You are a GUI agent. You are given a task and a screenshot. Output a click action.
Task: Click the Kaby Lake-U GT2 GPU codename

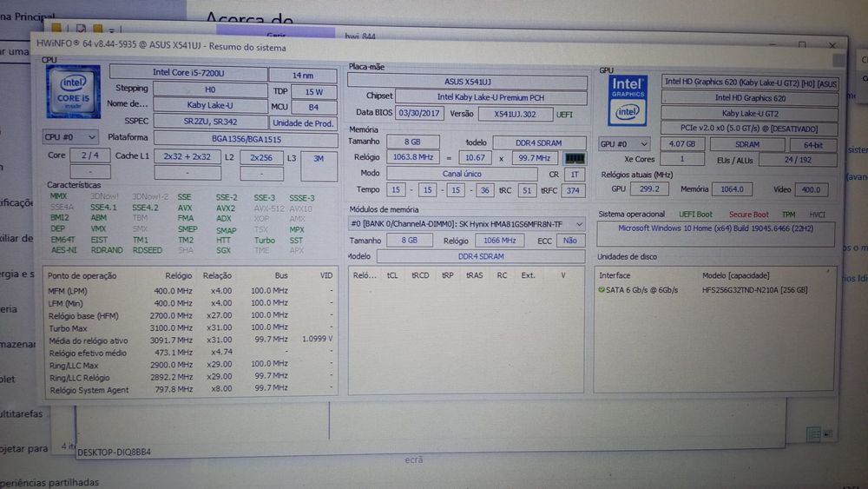pos(750,114)
